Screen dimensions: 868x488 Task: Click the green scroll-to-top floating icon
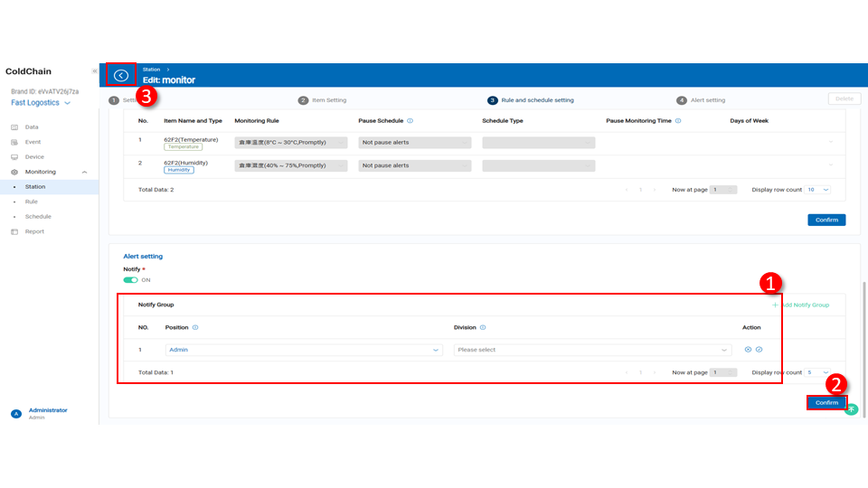851,409
